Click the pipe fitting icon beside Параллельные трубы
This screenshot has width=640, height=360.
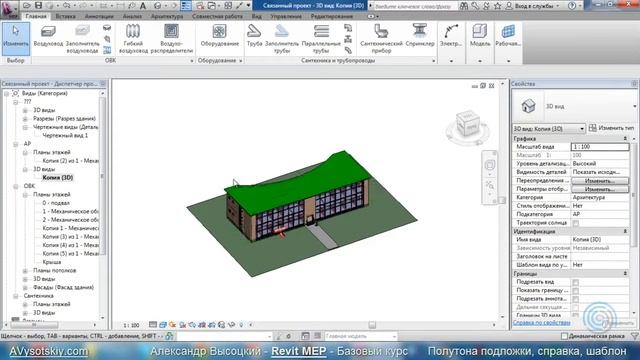(348, 28)
